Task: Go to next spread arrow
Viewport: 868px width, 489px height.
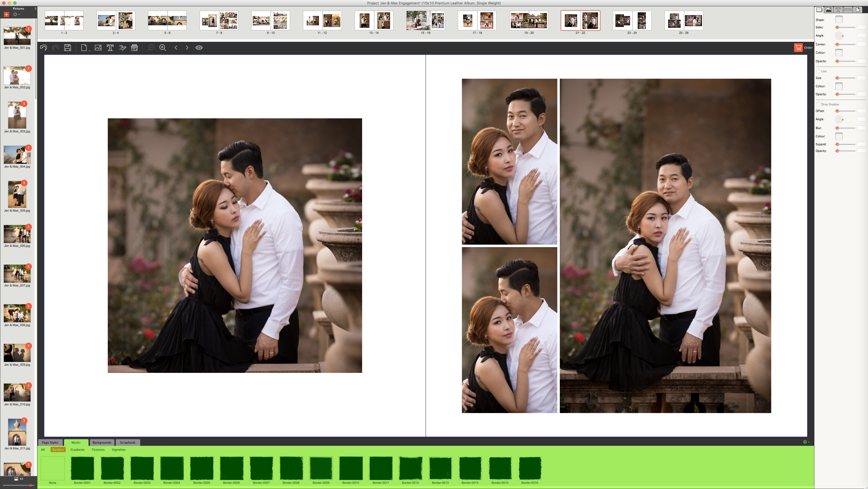Action: coord(187,48)
